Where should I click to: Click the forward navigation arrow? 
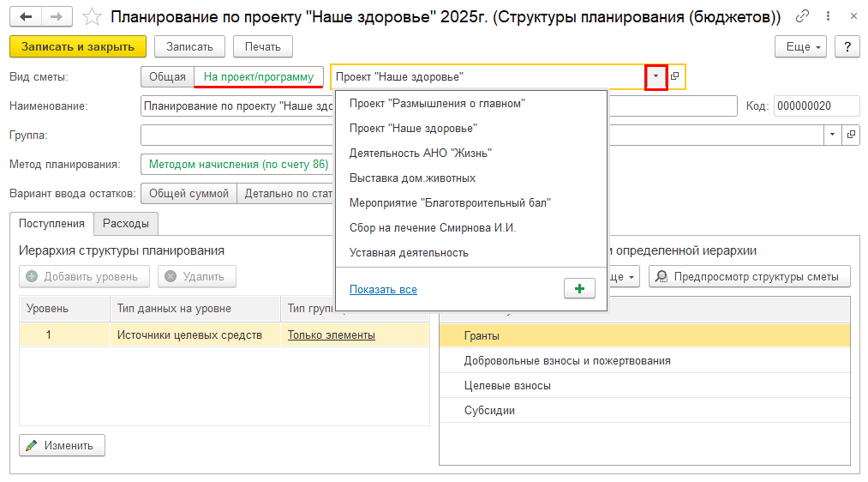pos(57,16)
